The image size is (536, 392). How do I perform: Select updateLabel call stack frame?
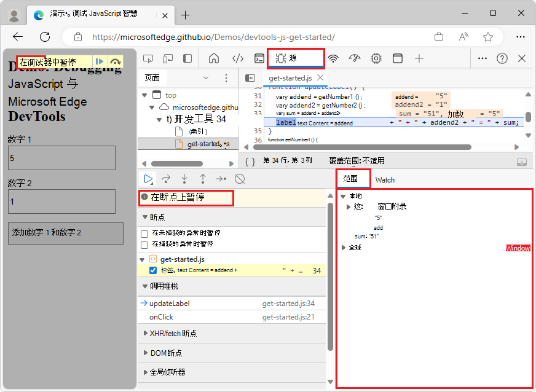[x=232, y=304]
